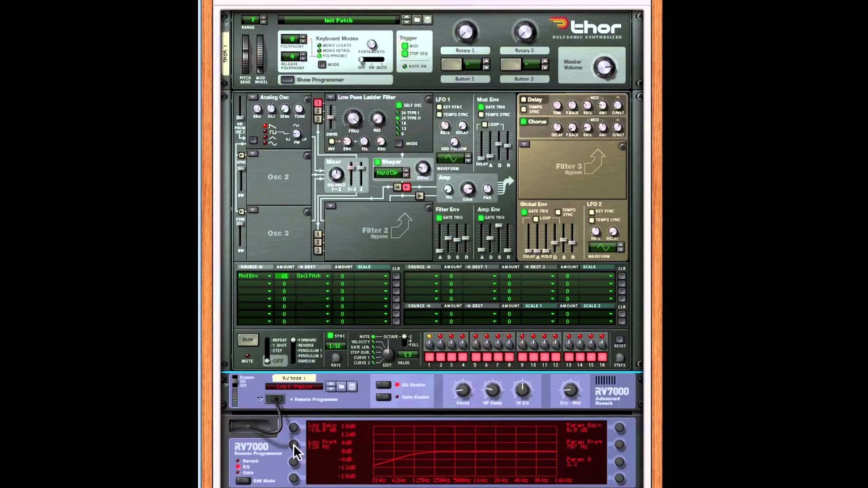The width and height of the screenshot is (868, 488).
Task: Open the Osc 2 slot dropdown
Action: click(252, 153)
